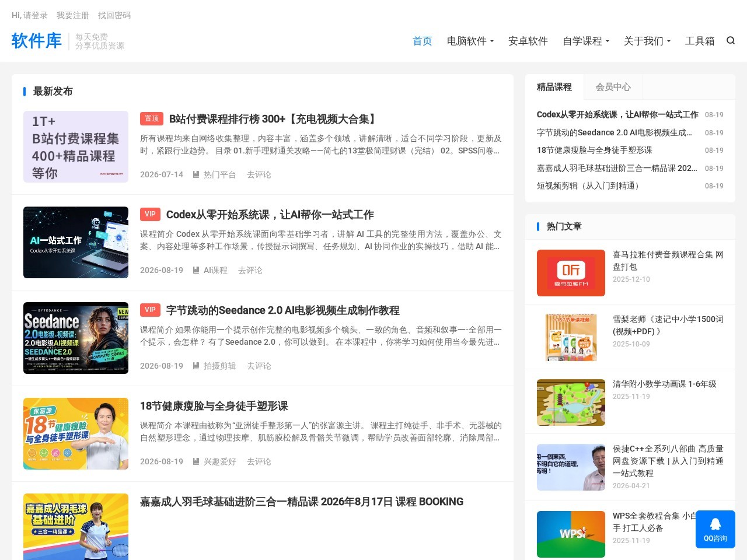The width and height of the screenshot is (747, 560).
Task: Open sidebar Codex从零开始系统课 course link
Action: [x=617, y=114]
